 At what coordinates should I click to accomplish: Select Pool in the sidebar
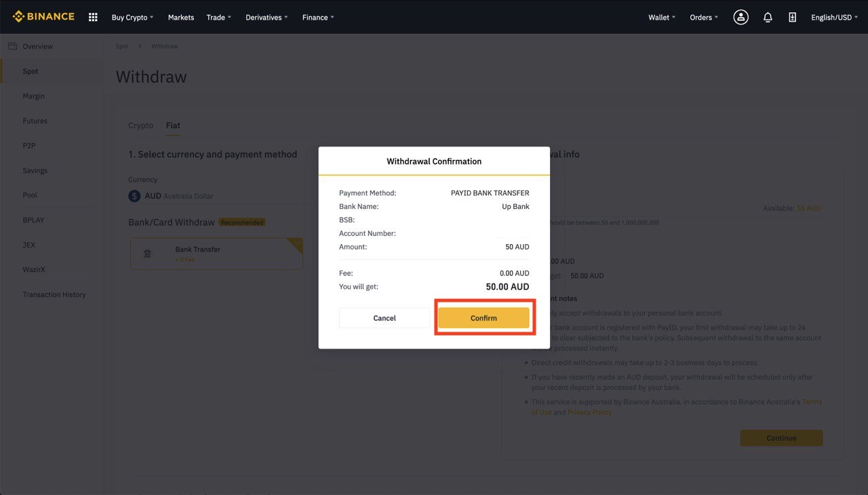pos(30,195)
